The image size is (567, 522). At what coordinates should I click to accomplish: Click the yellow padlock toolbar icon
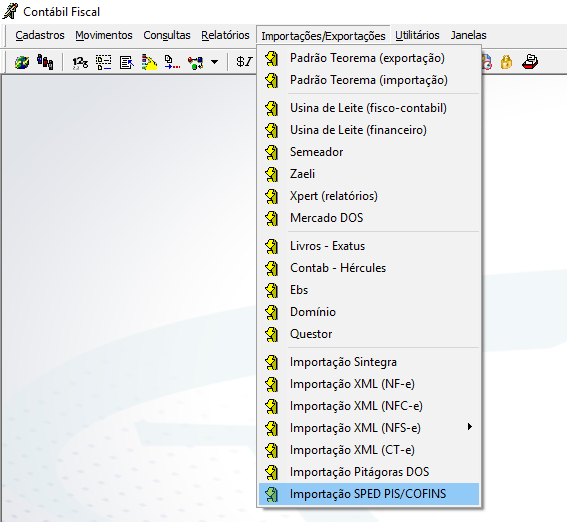[x=507, y=62]
